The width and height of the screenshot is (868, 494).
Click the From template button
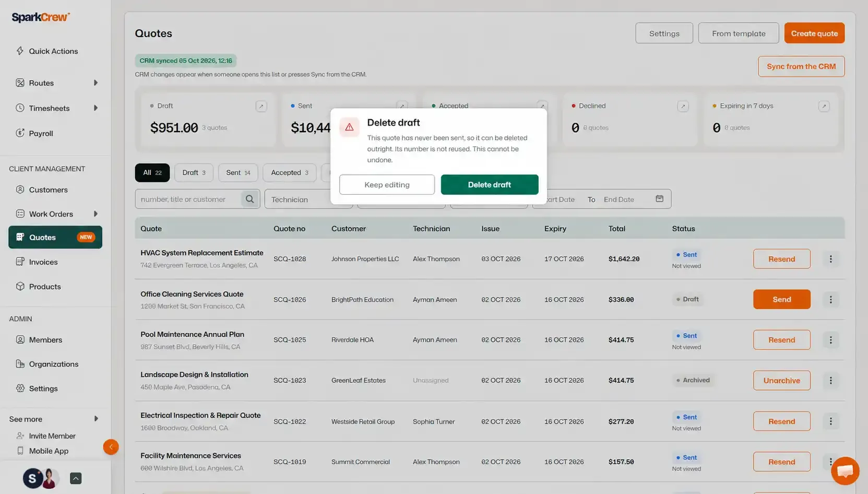coord(739,33)
